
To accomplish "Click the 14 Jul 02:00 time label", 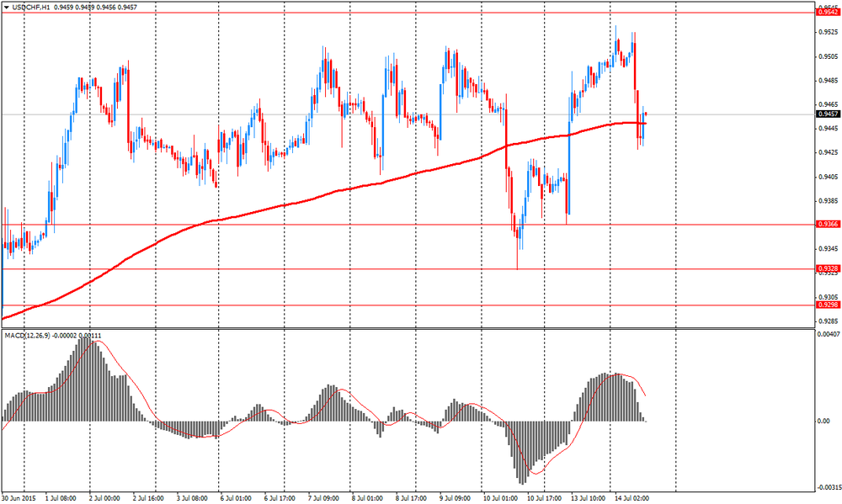I will coord(631,498).
